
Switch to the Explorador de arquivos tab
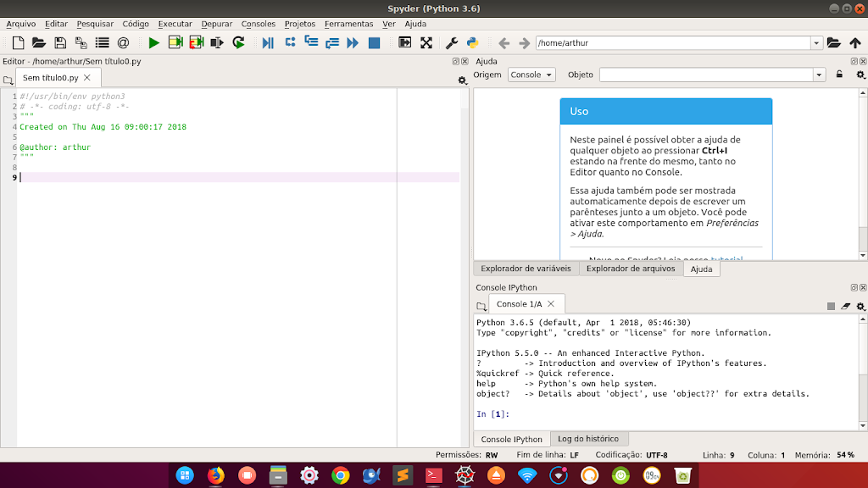coord(631,269)
